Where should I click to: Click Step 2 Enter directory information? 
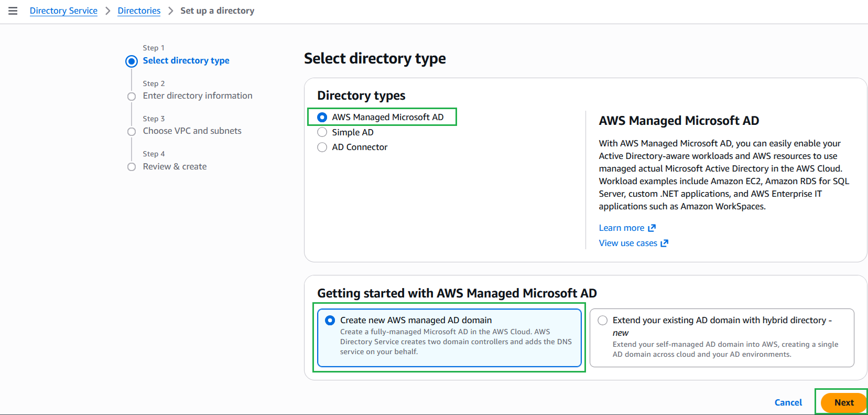(198, 96)
